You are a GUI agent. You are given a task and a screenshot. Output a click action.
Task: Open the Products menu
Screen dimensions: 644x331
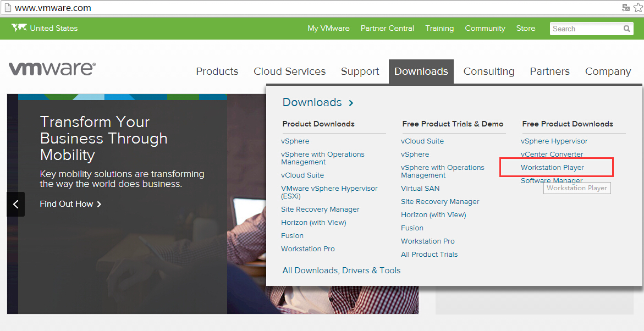click(217, 71)
